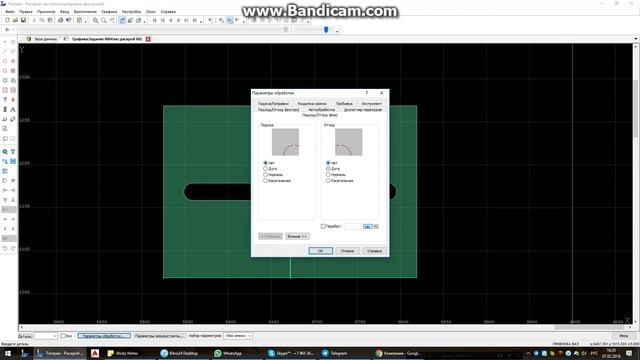Open WhatsApp from the taskbar
Viewport: 640px width, 360px height.
229,353
